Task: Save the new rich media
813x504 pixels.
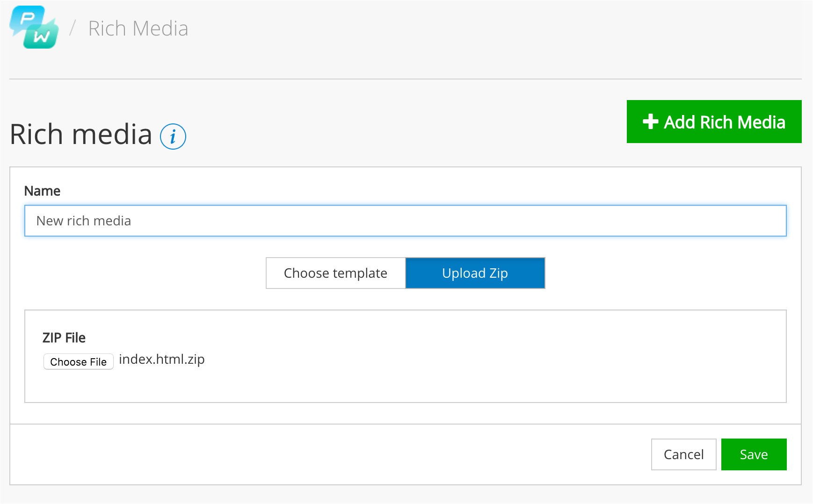Action: [754, 454]
